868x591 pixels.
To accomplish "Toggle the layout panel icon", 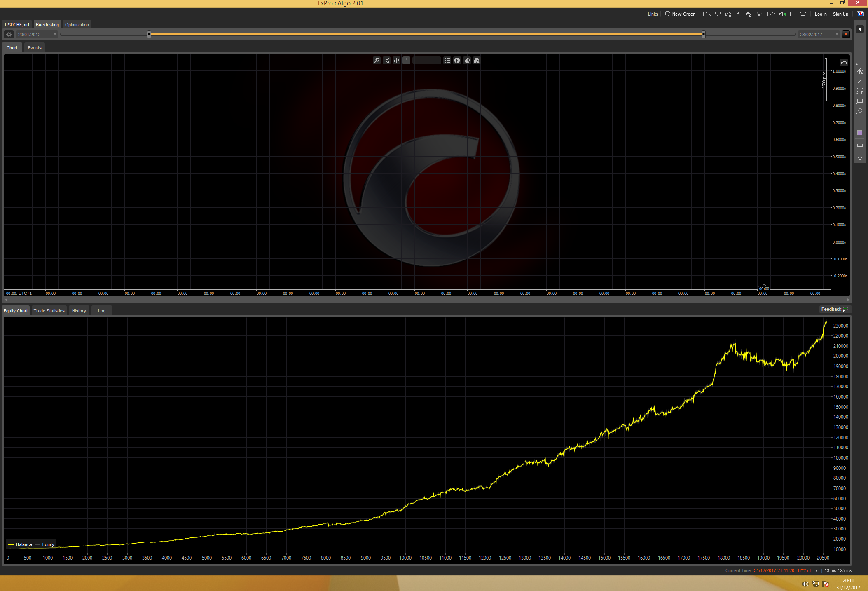I will (793, 14).
